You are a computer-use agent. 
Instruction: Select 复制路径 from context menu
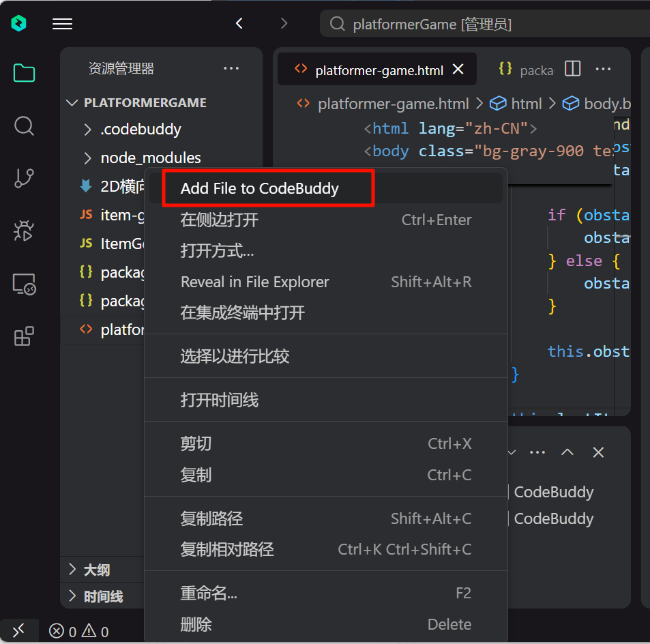click(211, 518)
